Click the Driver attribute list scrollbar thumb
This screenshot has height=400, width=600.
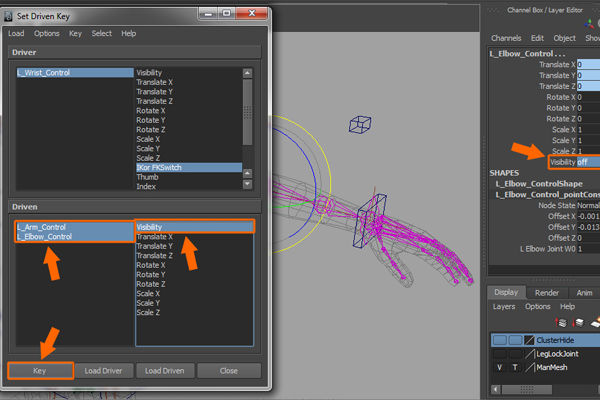click(248, 112)
